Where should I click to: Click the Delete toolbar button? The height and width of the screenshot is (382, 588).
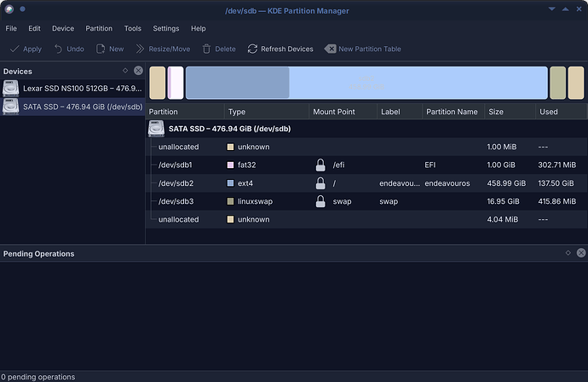[219, 49]
